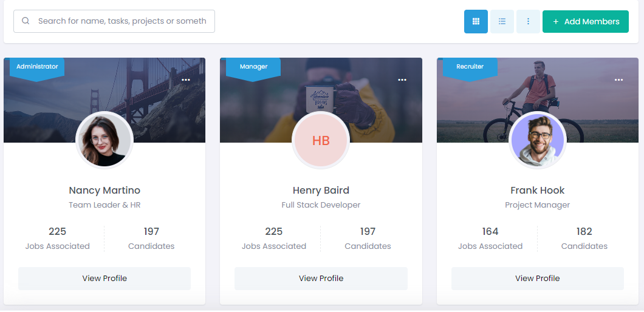The width and height of the screenshot is (644, 312).
Task: Switch to list view layout
Action: pos(502,21)
